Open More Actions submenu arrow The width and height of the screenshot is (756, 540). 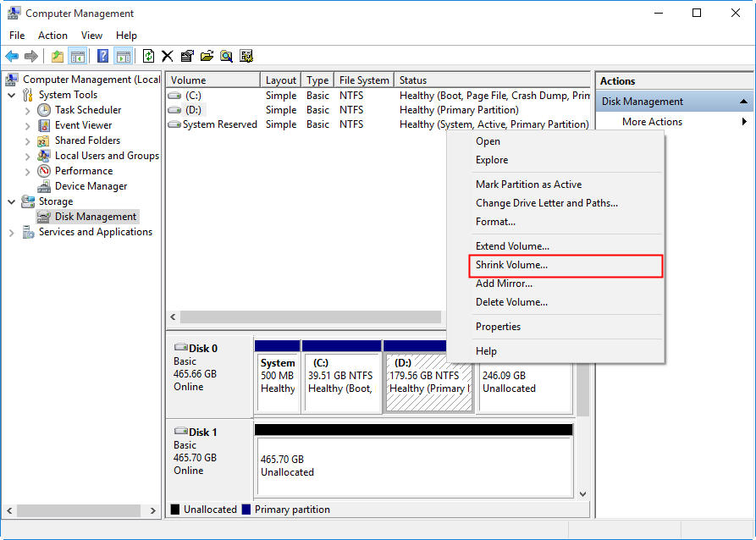[744, 122]
